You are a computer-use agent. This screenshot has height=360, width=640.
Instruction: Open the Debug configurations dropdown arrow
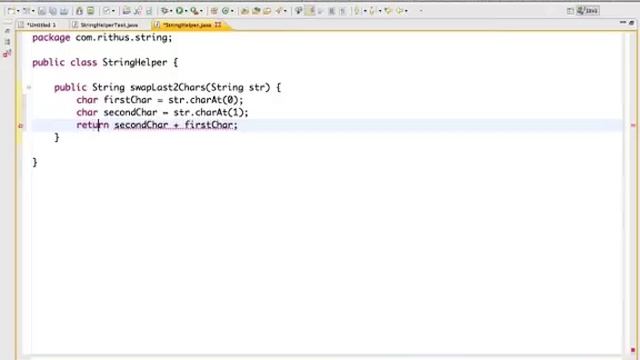(x=171, y=11)
